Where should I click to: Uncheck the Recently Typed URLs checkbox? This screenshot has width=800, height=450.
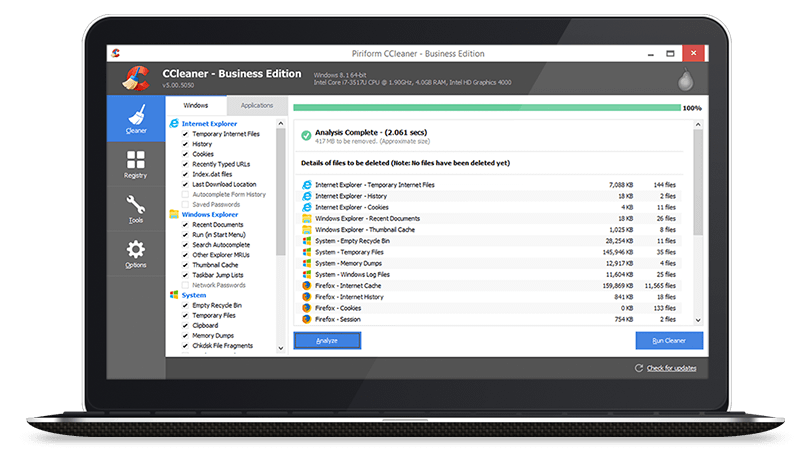click(185, 164)
